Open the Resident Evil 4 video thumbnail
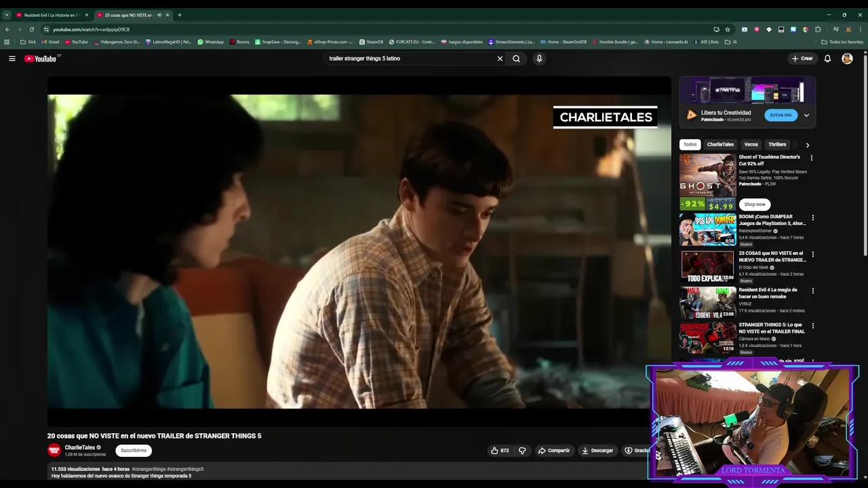This screenshot has width=868, height=488. coord(707,302)
